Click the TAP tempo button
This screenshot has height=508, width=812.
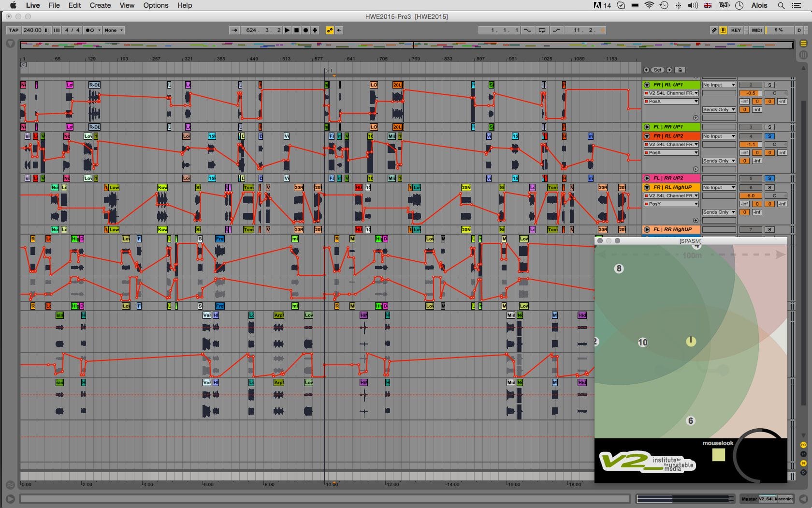(14, 30)
